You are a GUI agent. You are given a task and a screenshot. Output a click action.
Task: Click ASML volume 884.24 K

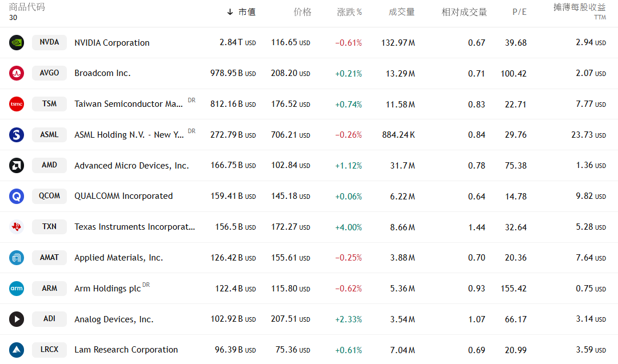[x=398, y=135]
